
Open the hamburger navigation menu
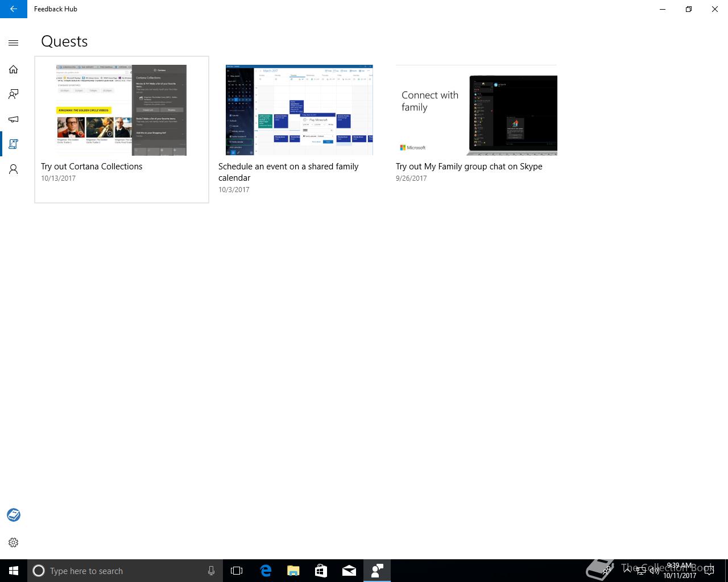pyautogui.click(x=14, y=43)
